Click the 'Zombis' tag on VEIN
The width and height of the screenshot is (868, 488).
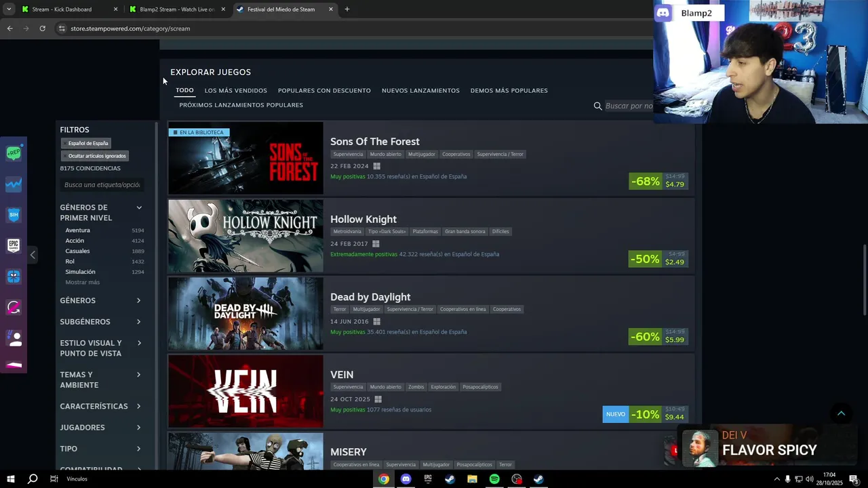coord(416,387)
